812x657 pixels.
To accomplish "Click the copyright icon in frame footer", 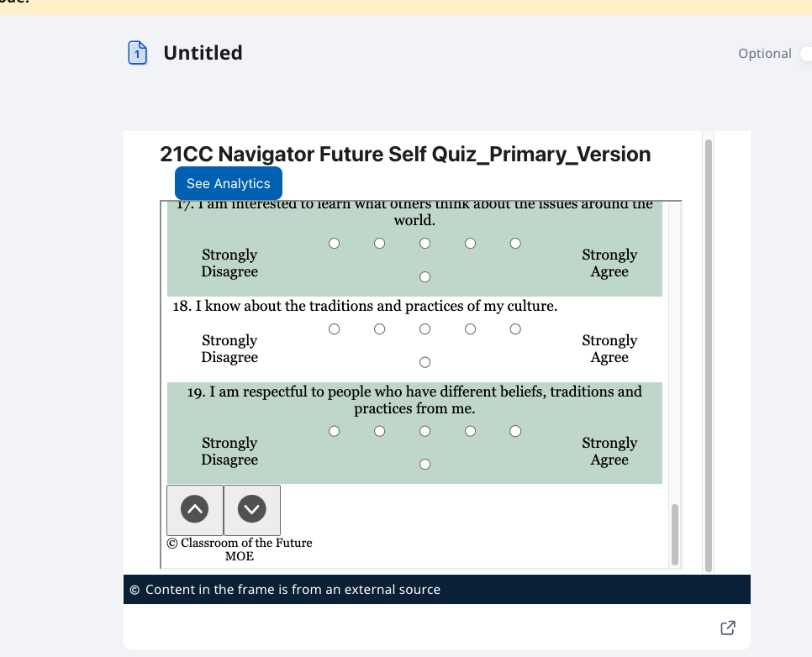I will 134,590.
